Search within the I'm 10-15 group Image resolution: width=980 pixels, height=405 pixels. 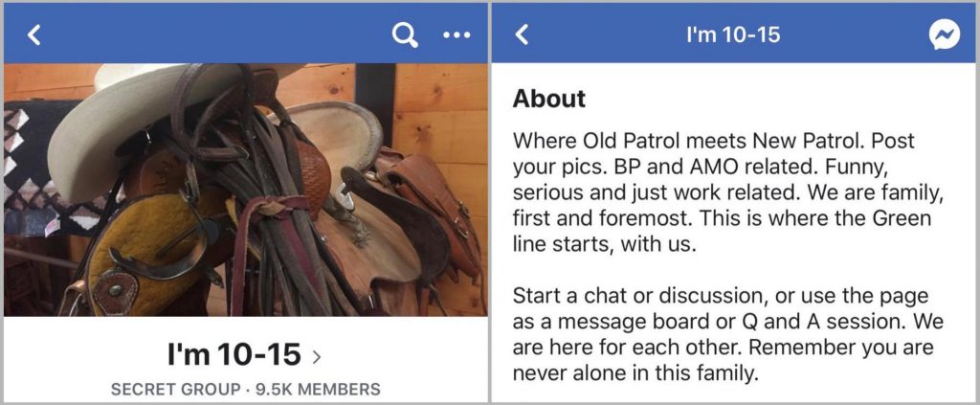(405, 35)
